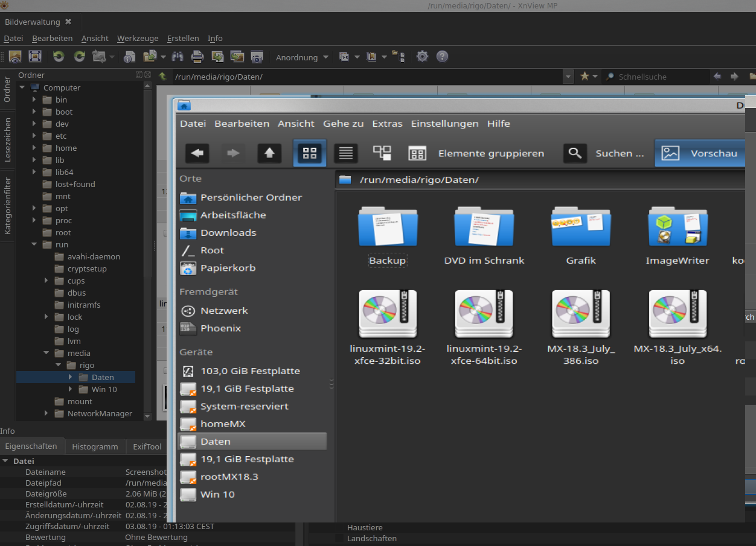
Task: Click the binoculars search icon
Action: tap(178, 57)
